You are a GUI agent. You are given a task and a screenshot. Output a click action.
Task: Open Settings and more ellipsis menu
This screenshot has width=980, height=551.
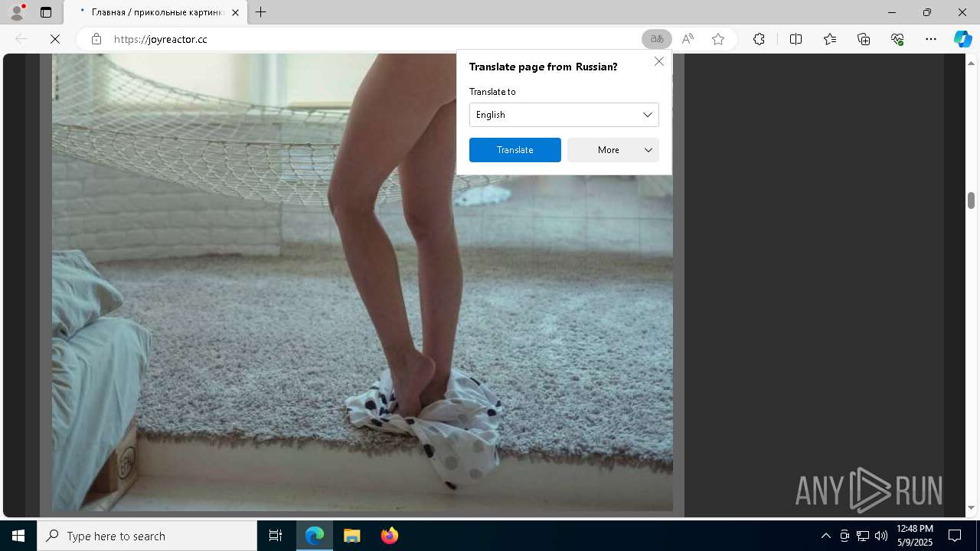point(931,39)
